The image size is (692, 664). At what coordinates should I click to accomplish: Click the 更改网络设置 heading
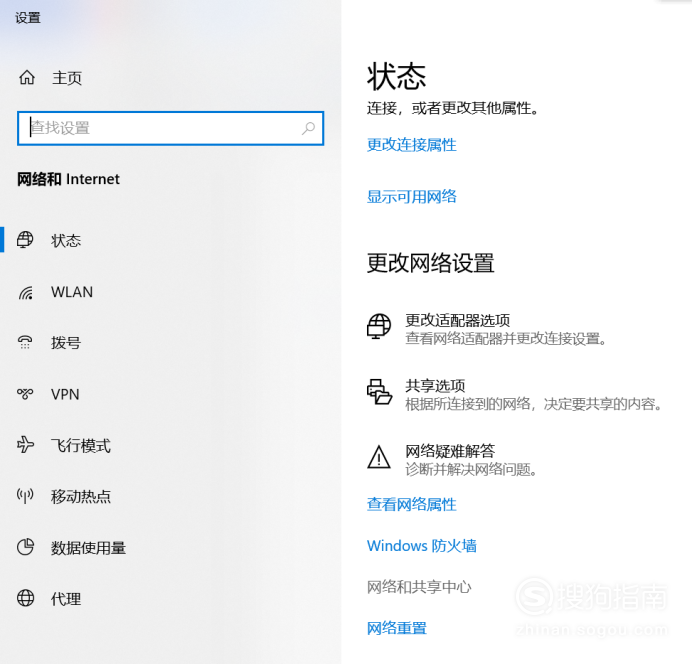(x=430, y=263)
